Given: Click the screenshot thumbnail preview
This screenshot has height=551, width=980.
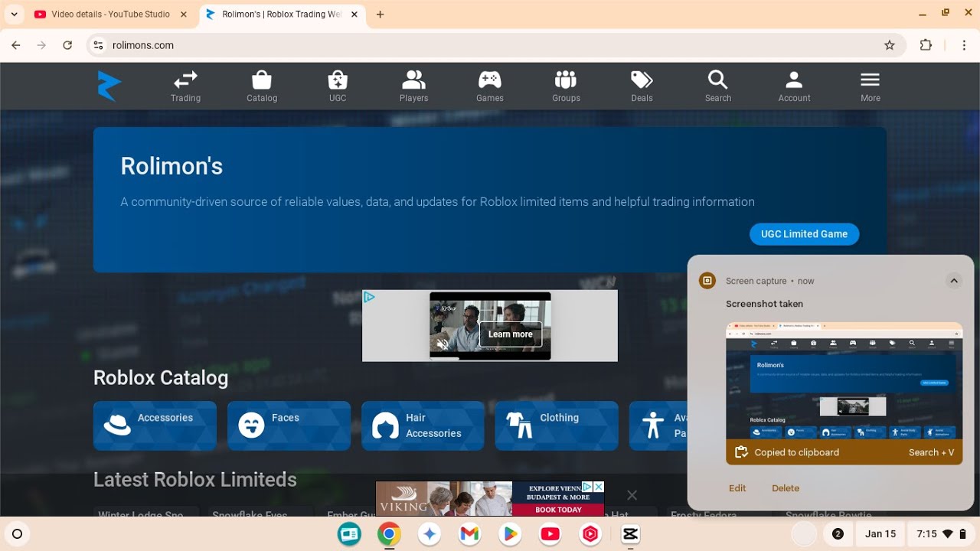Looking at the screenshot, I should pos(844,383).
